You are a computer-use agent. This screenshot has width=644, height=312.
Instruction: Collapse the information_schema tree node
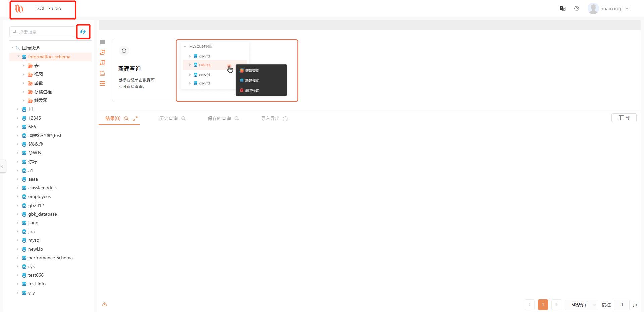[19, 57]
